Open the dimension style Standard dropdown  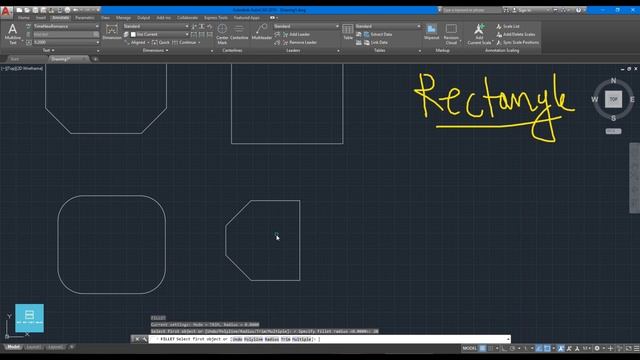(156, 26)
